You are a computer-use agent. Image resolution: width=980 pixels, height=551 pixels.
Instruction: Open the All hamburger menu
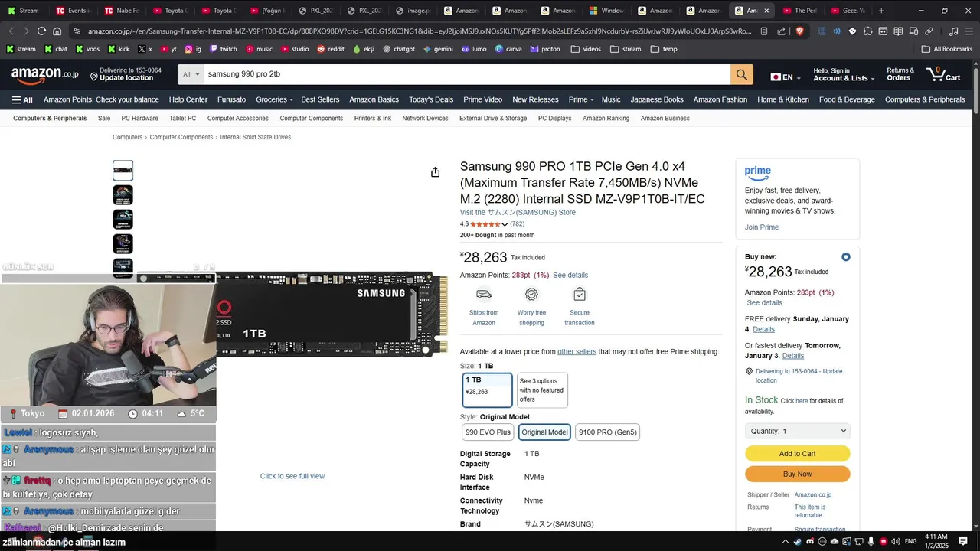point(22,99)
